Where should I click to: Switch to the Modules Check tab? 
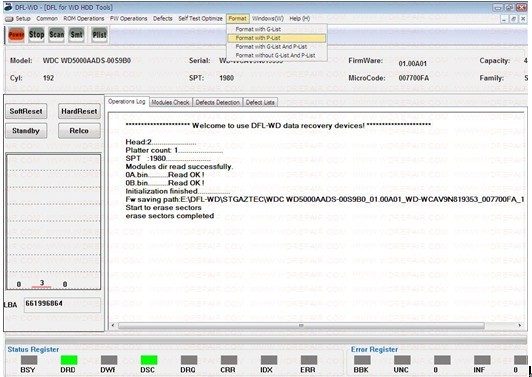click(170, 102)
